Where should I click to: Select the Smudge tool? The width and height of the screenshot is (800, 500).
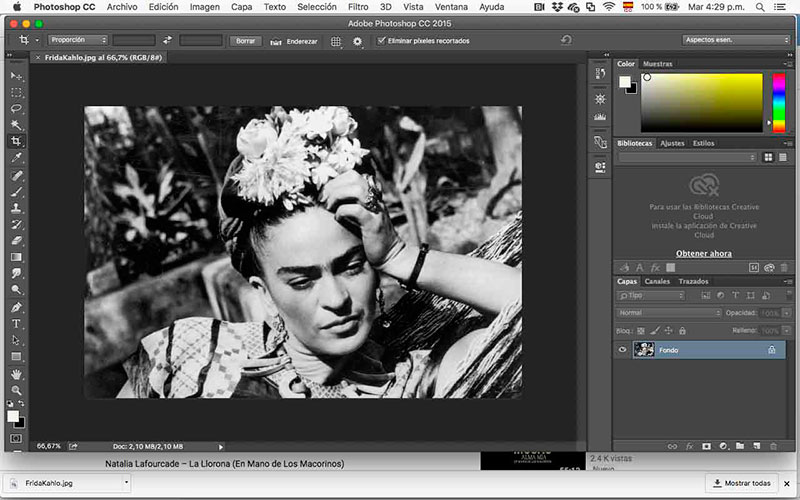tap(16, 273)
